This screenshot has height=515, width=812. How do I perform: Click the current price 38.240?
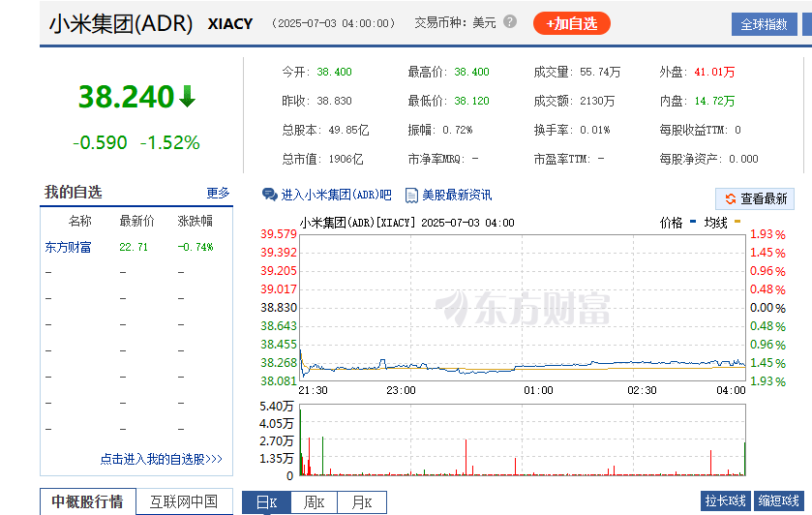click(x=127, y=97)
